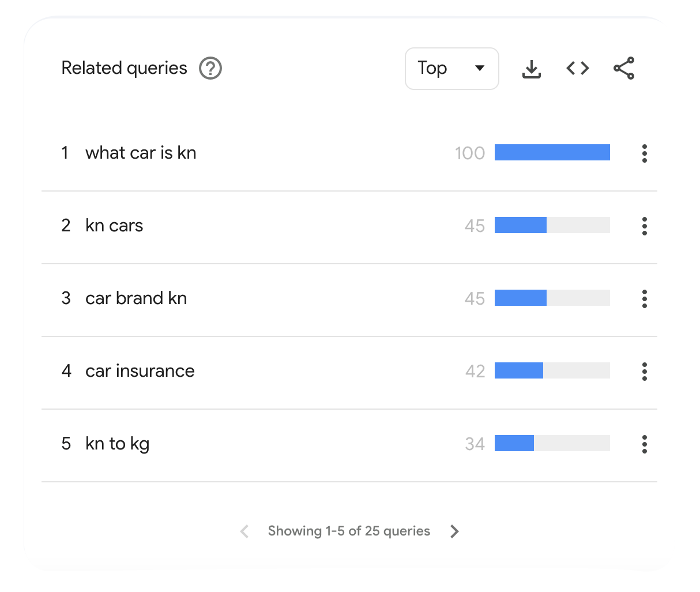Open more options for 'kn to kg'
The width and height of the screenshot is (700, 592).
[x=645, y=444]
